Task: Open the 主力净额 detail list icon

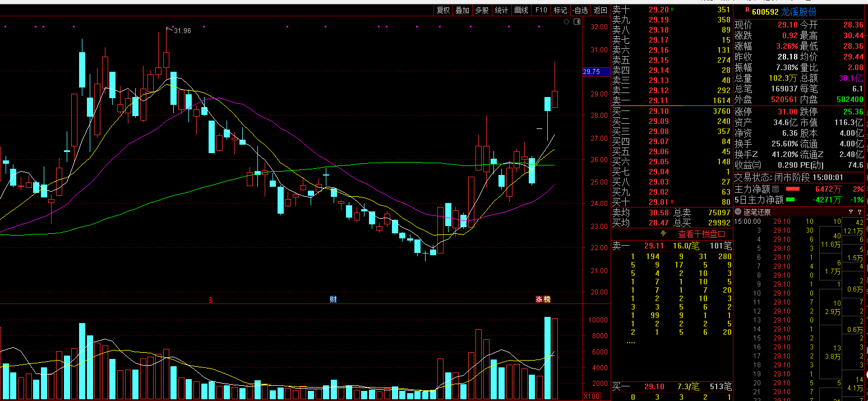Action: 775,189
